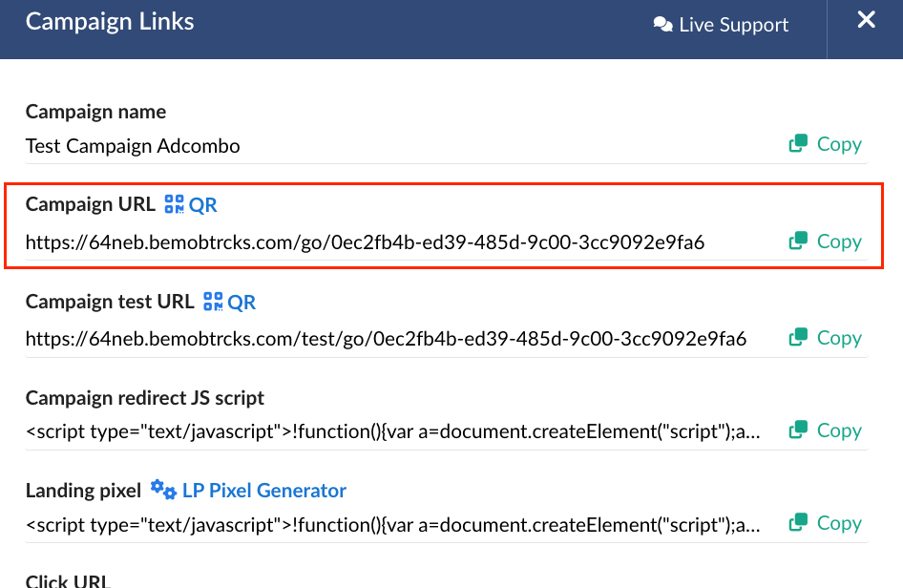
Task: Click the LP Pixel Generator gears icon
Action: 163,491
